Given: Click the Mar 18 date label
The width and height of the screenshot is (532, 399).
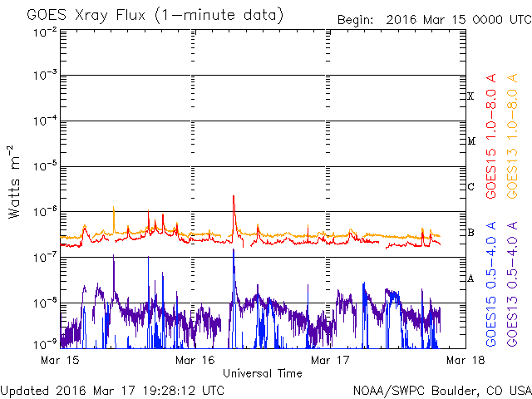Looking at the screenshot, I should tap(465, 360).
